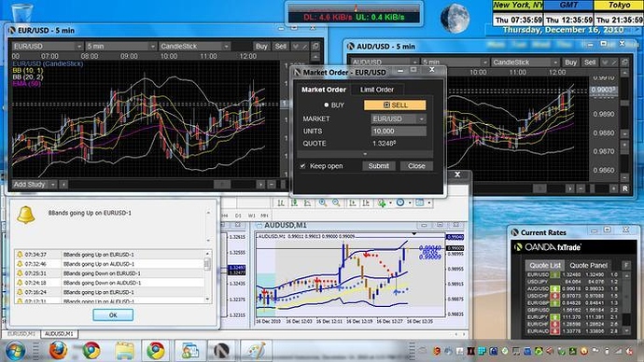Image resolution: width=644 pixels, height=362 pixels.
Task: Click plus zoom button beside R in AUD/USD chart
Action: click(613, 188)
